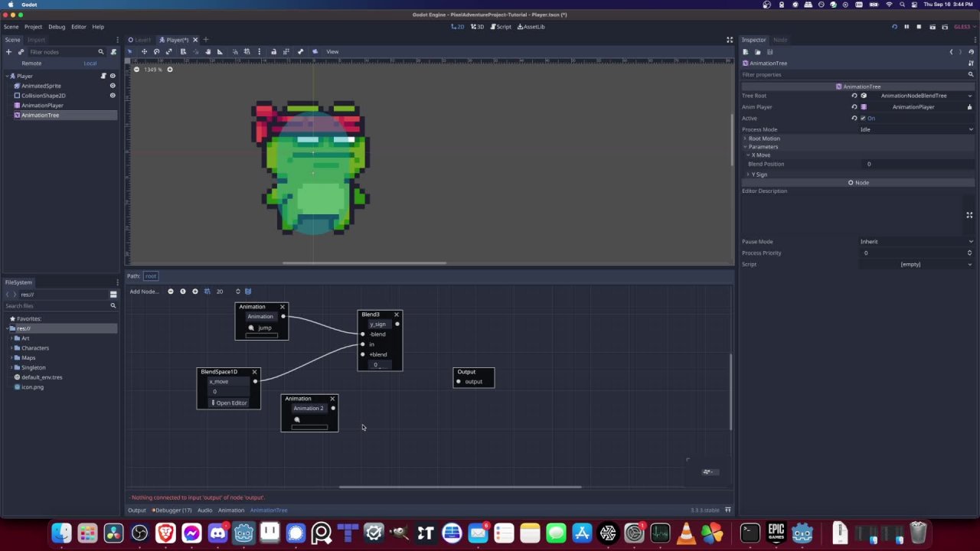The height and width of the screenshot is (551, 980).
Task: Open the Project menu
Action: pos(33,27)
